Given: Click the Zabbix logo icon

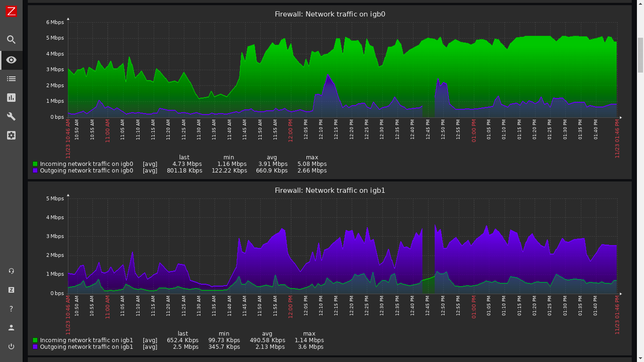Looking at the screenshot, I should (x=11, y=11).
